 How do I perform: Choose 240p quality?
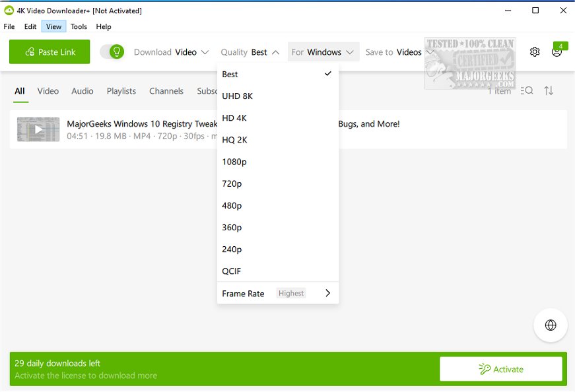click(278, 249)
